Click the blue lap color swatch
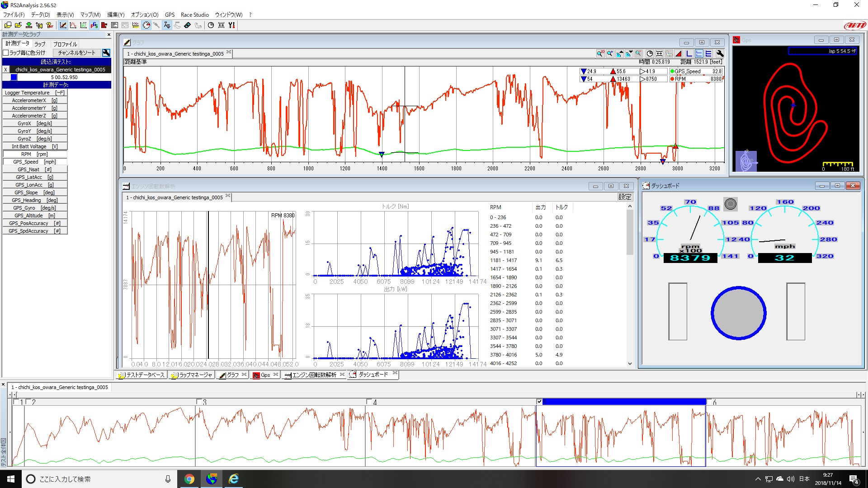The height and width of the screenshot is (488, 868). point(14,77)
